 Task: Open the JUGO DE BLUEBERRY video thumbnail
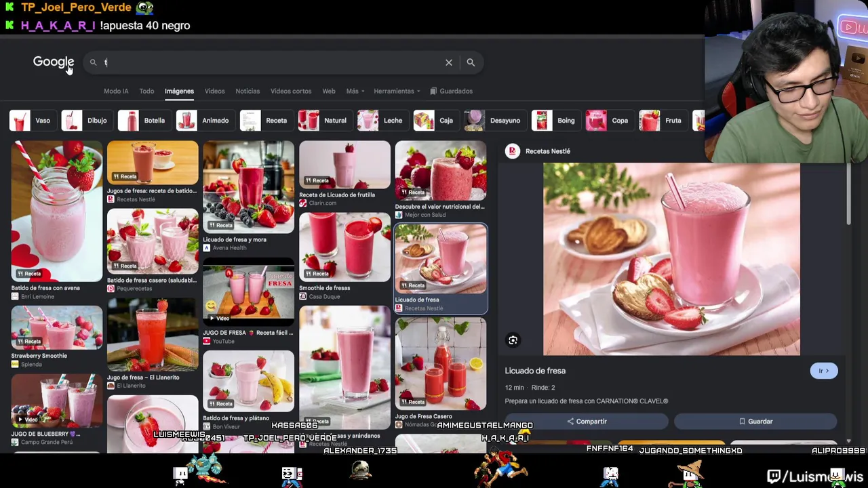pos(57,400)
